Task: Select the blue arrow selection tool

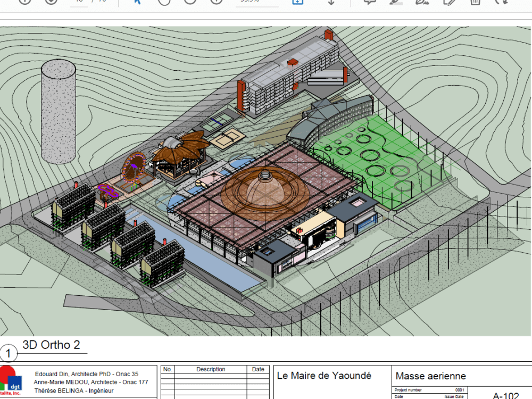Action: [x=137, y=2]
